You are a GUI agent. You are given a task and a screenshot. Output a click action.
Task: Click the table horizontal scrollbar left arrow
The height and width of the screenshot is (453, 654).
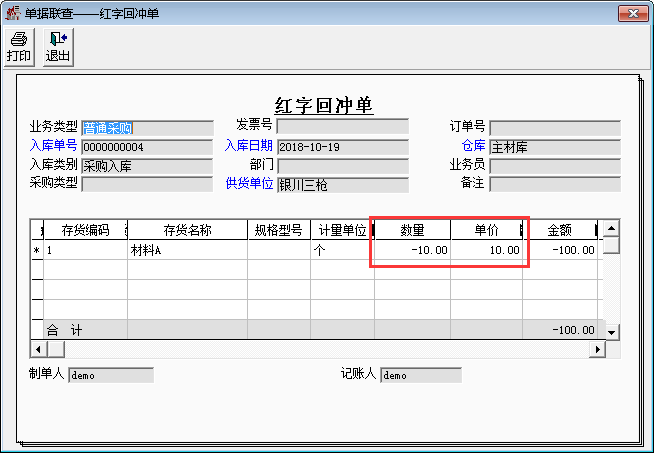point(38,349)
